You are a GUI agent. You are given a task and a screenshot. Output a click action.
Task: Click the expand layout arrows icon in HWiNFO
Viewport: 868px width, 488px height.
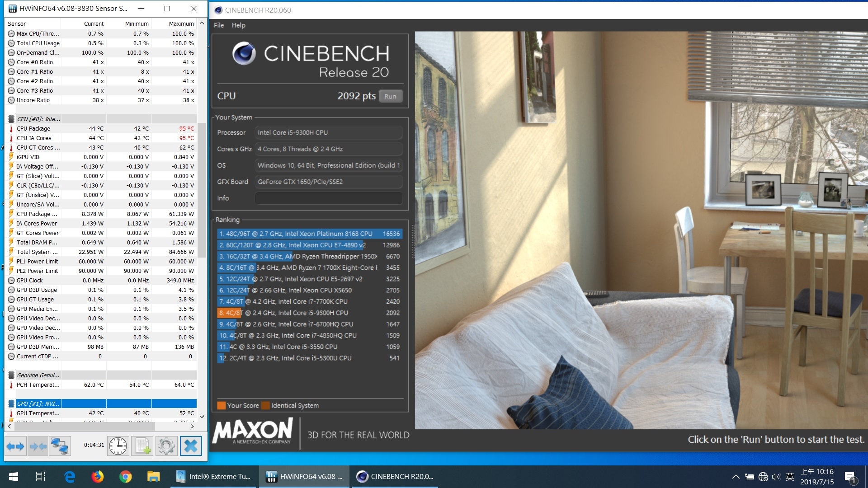[x=15, y=446]
